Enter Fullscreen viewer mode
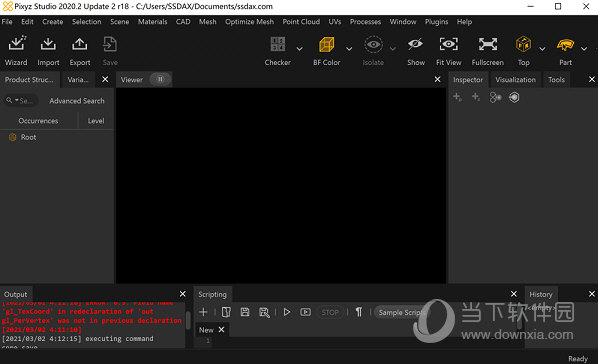This screenshot has height=364, width=598. coord(488,44)
